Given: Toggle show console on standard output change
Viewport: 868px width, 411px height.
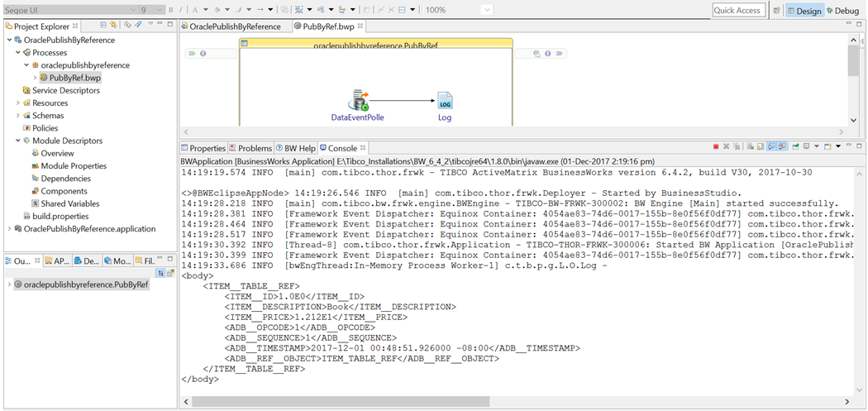Looking at the screenshot, I should pos(771,147).
